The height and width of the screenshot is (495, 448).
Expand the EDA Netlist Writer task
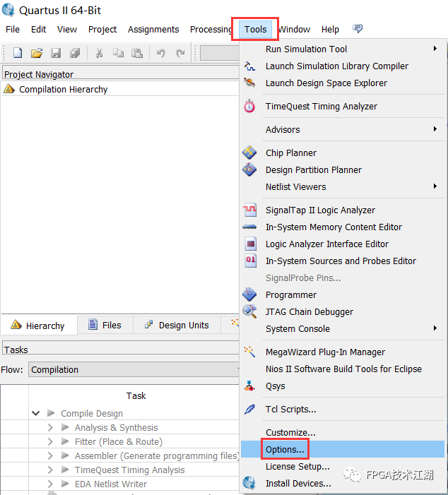(50, 484)
